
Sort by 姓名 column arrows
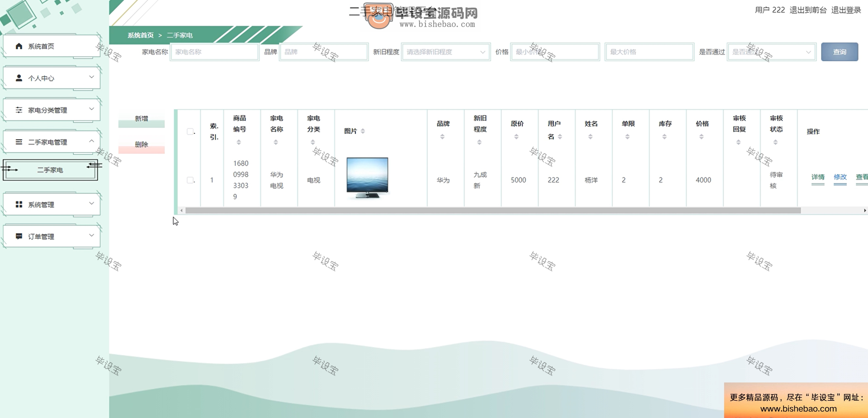pos(590,137)
